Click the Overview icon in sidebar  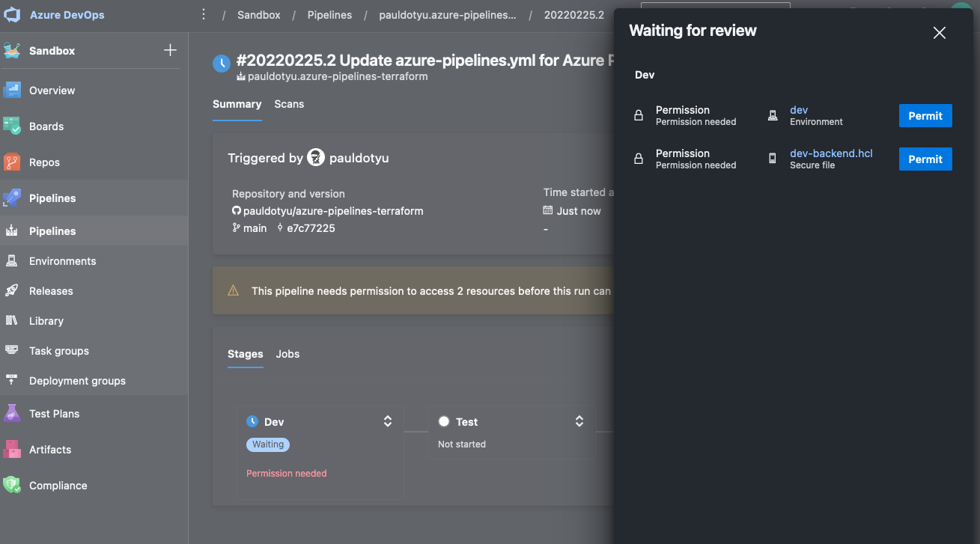pyautogui.click(x=12, y=90)
